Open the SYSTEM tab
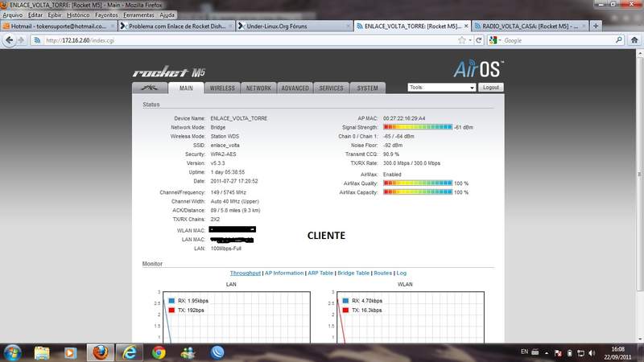 tap(367, 88)
